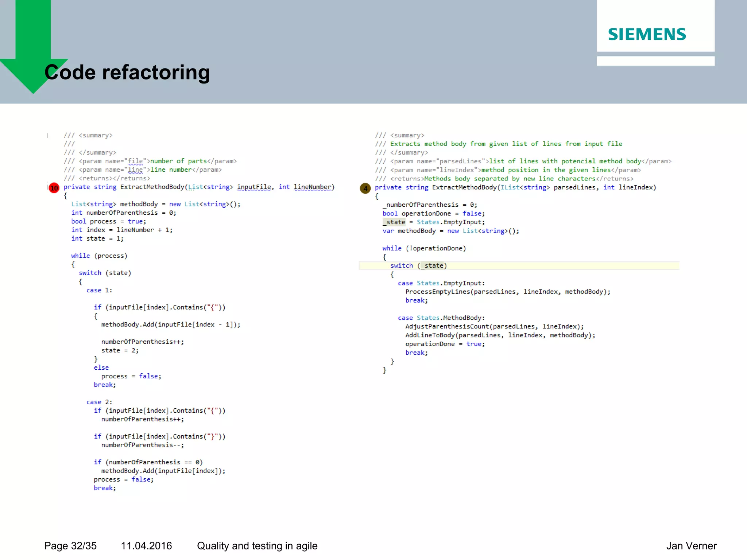This screenshot has height=560, width=747.
Task: Click 'switch (state)' in left code
Action: [x=105, y=273]
